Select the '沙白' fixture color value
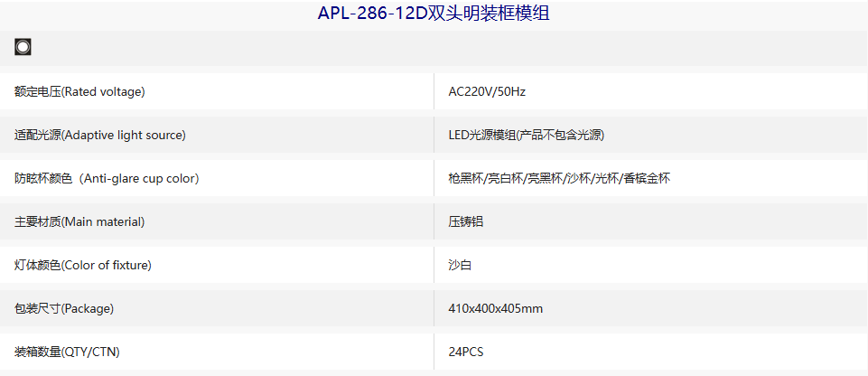 pos(460,265)
